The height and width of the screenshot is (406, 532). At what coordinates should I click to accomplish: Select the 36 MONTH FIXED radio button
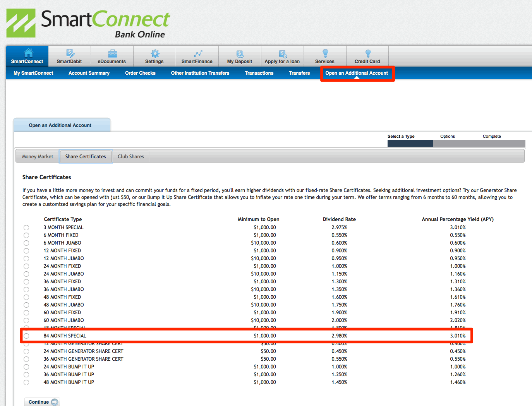[x=26, y=282]
